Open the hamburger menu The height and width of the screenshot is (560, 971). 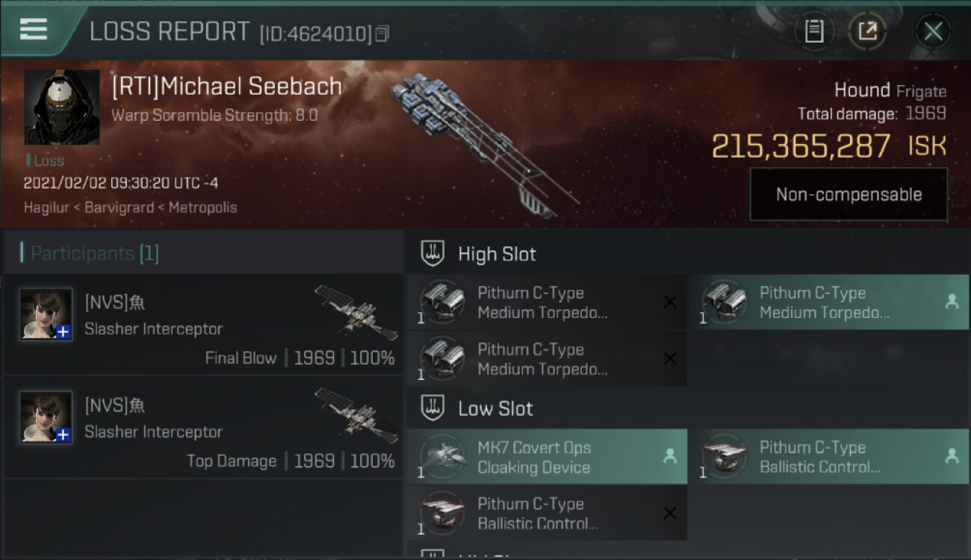[33, 29]
